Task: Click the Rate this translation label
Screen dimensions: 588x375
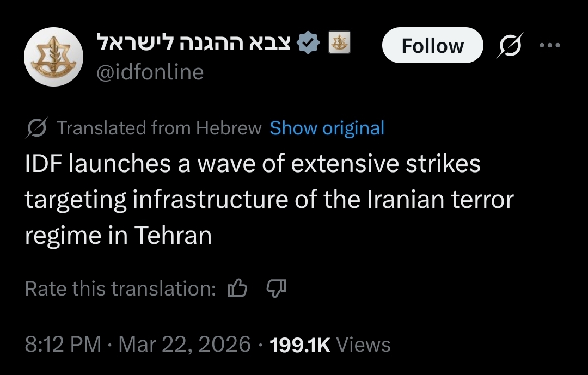Action: coord(121,288)
